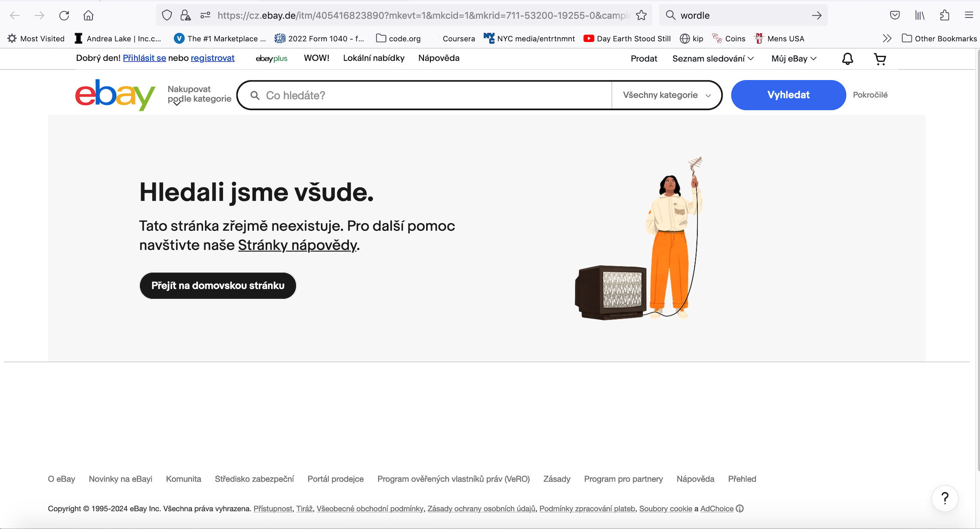Open the browser library icon
Screen dimensions: 980x529
[x=920, y=15]
